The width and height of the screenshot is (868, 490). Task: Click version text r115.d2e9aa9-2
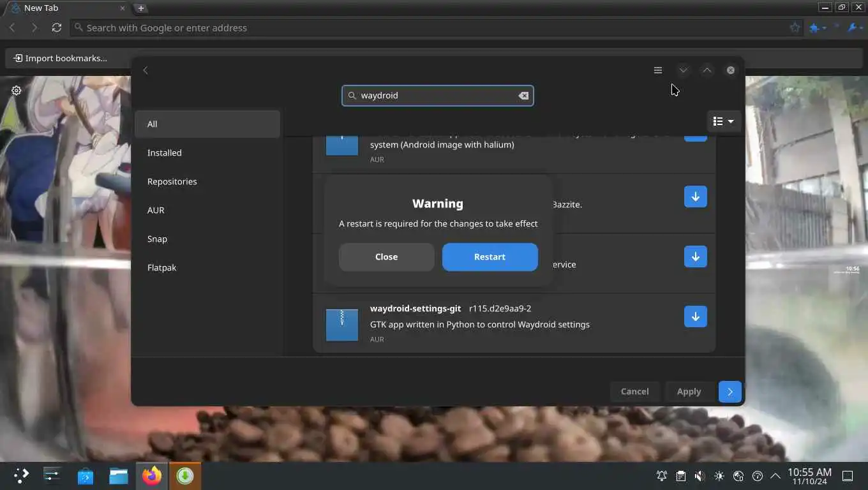[500, 308]
